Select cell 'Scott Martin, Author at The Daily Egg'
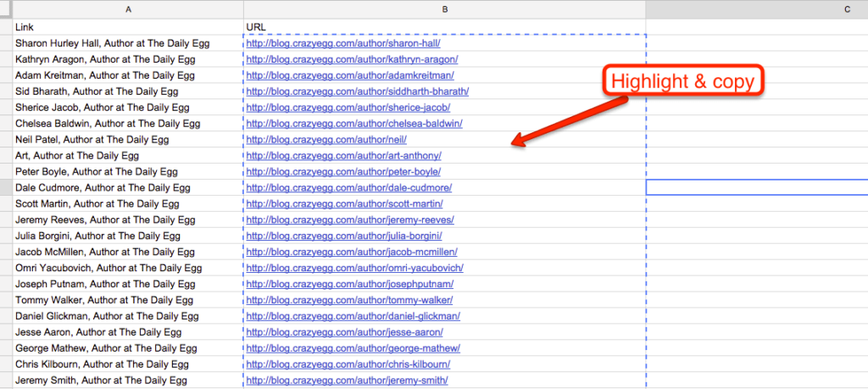Viewport: 868px width, 389px height. [x=128, y=203]
